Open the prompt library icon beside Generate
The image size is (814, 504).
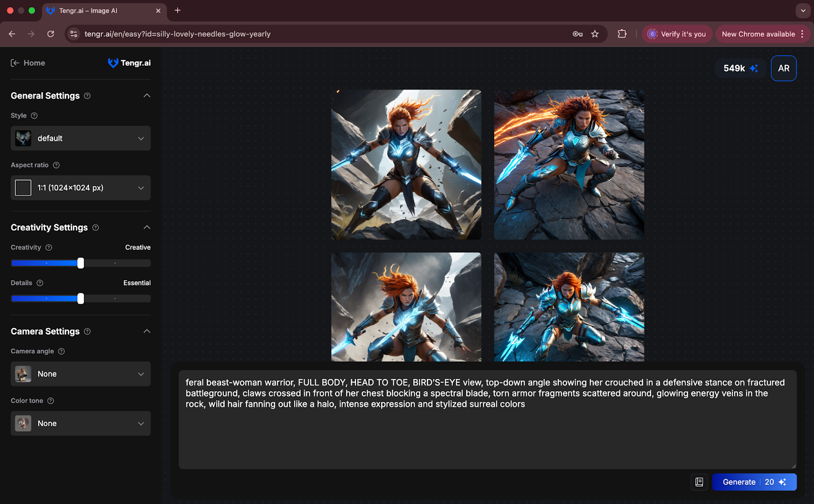click(x=699, y=482)
